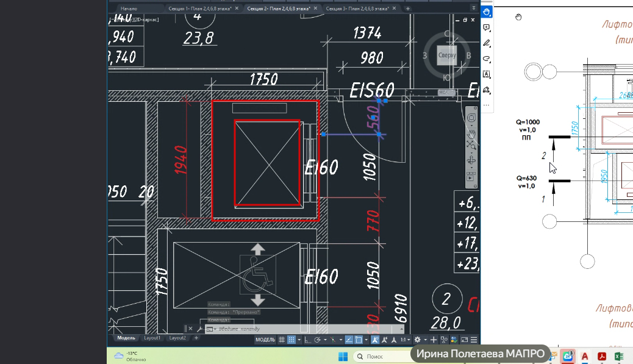The image size is (633, 364).
Task: Expand file tabs overflow arrow at right
Action: (x=474, y=8)
